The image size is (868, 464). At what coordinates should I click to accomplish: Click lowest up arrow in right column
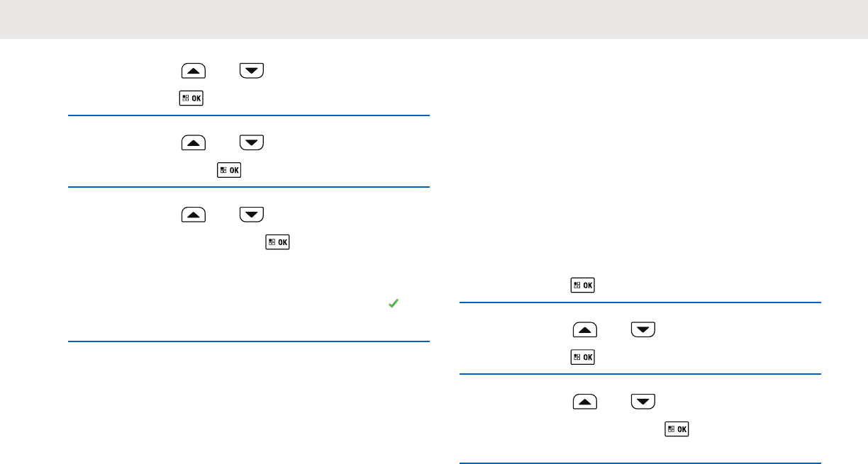click(x=585, y=402)
